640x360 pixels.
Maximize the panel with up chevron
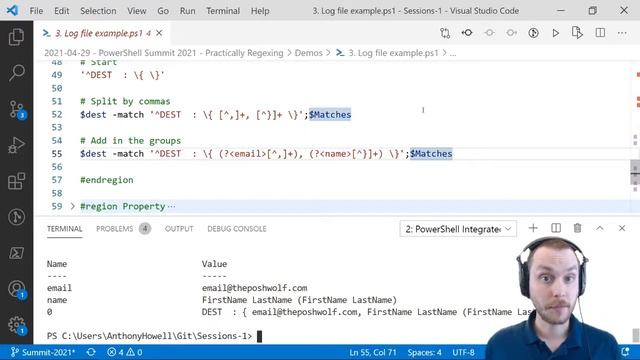coord(600,228)
